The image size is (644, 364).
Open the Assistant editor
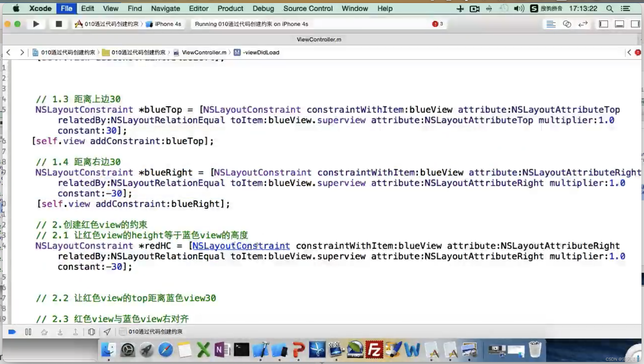tap(567, 24)
